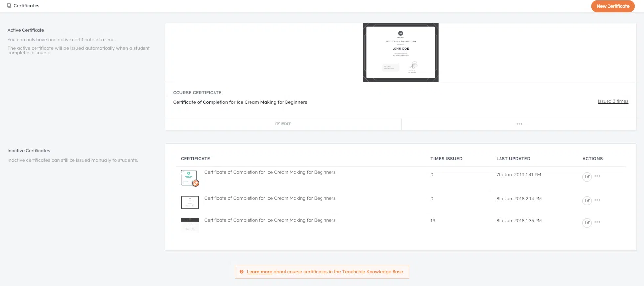The image size is (644, 286).
Task: Click EDIT on the active certificate
Action: coord(283,124)
